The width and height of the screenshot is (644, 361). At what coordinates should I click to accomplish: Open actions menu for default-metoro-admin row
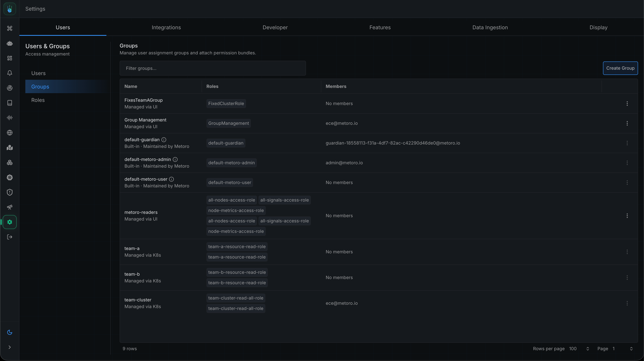(x=627, y=163)
